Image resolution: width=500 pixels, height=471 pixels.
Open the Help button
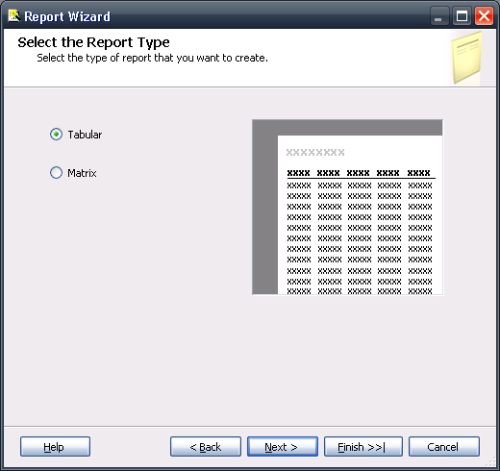[x=55, y=447]
